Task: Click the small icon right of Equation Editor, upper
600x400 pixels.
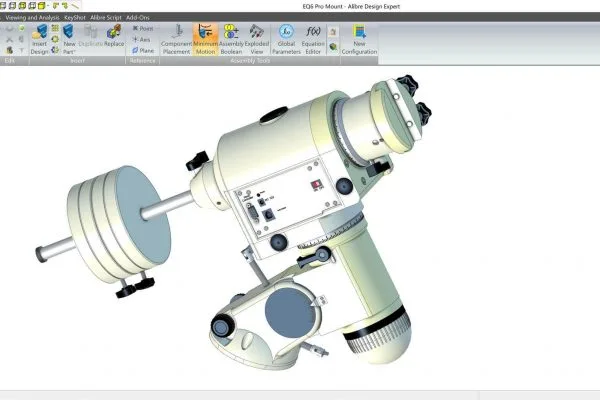Action: tap(333, 32)
